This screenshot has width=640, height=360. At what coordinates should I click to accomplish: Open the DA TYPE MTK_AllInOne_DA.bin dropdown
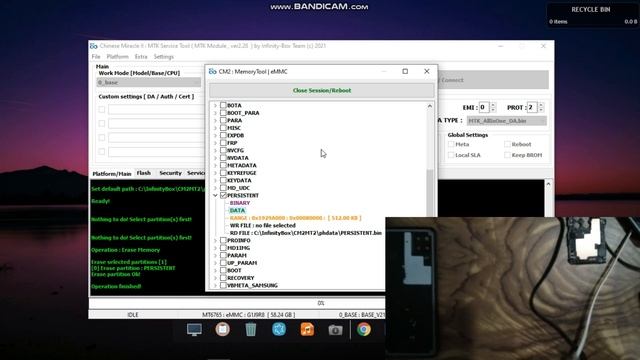[x=507, y=121]
